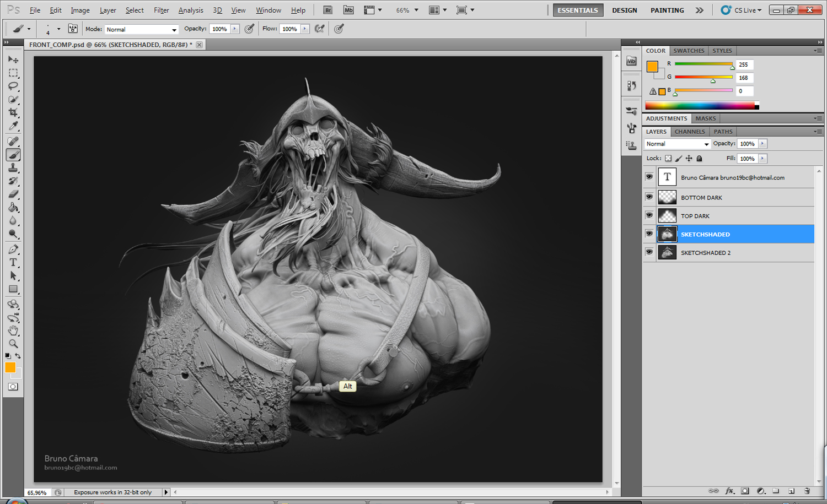827x504 pixels.
Task: Pick the Crop tool
Action: (x=13, y=112)
